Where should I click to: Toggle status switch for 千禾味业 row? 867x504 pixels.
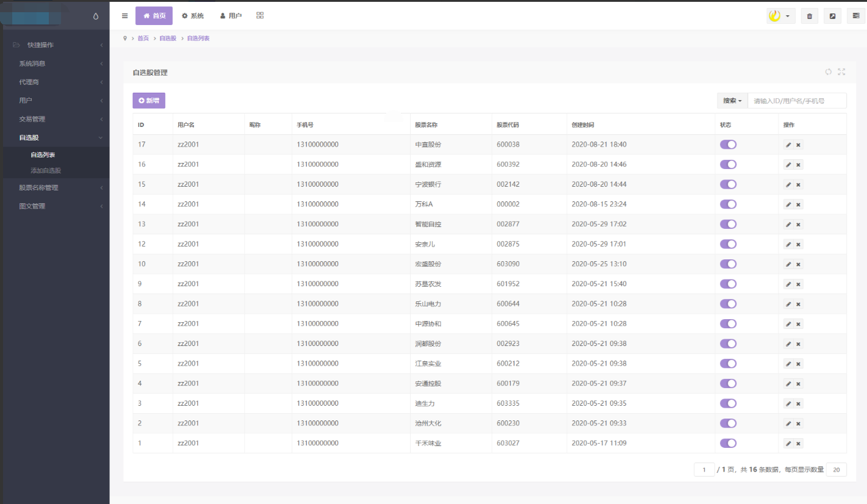click(728, 444)
